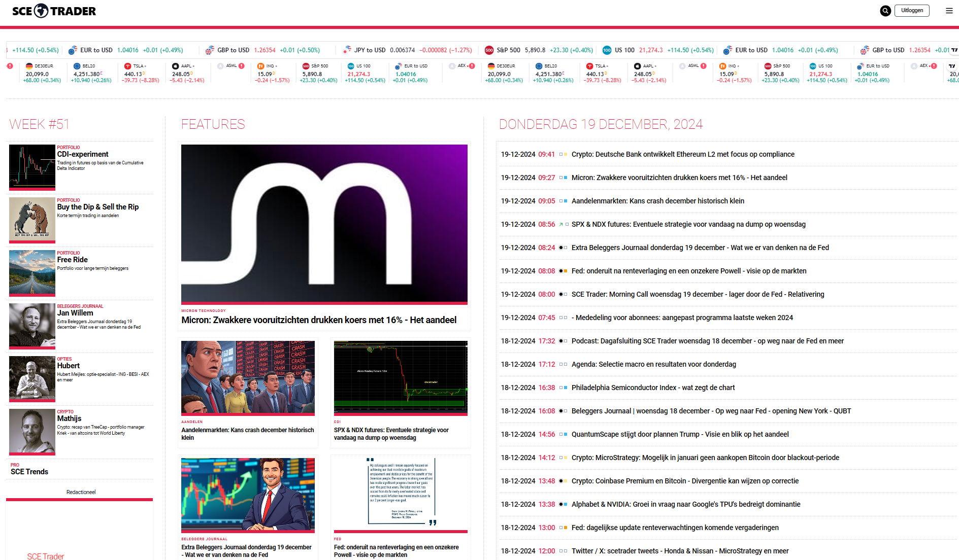Viewport: 959px width, 560px height.
Task: Click Mathijs's portrait photo
Action: tap(32, 431)
